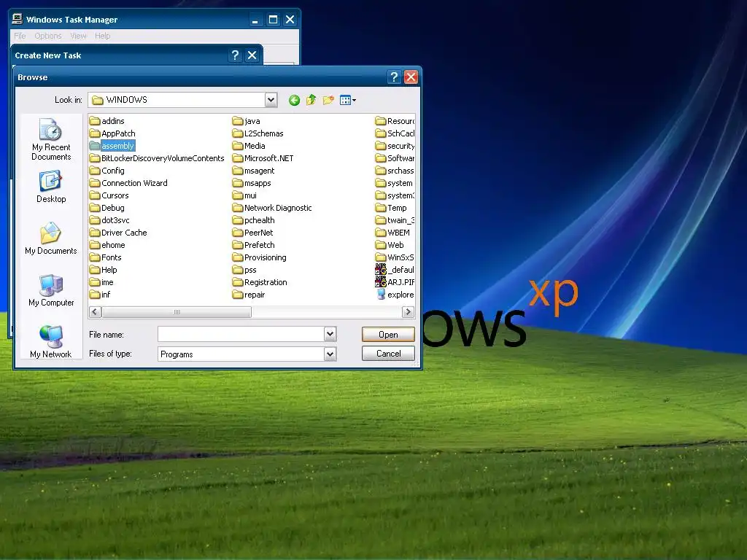Open My Network place
This screenshot has height=560, width=747.
pos(51,342)
